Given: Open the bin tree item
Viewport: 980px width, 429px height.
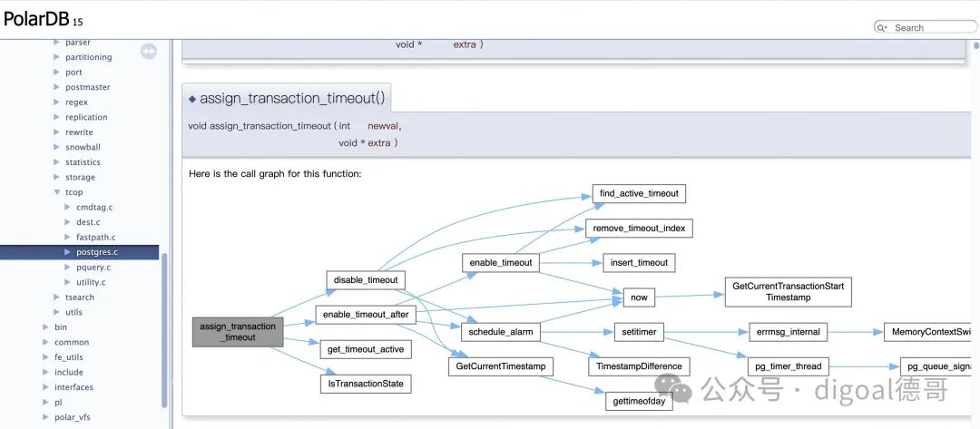Looking at the screenshot, I should pos(61,327).
